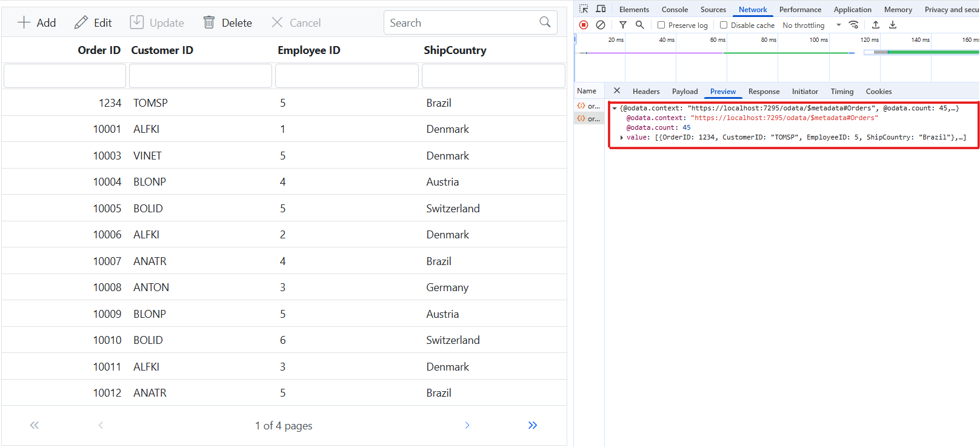Stop recording the network log
This screenshot has width=980, height=447.
[x=584, y=25]
